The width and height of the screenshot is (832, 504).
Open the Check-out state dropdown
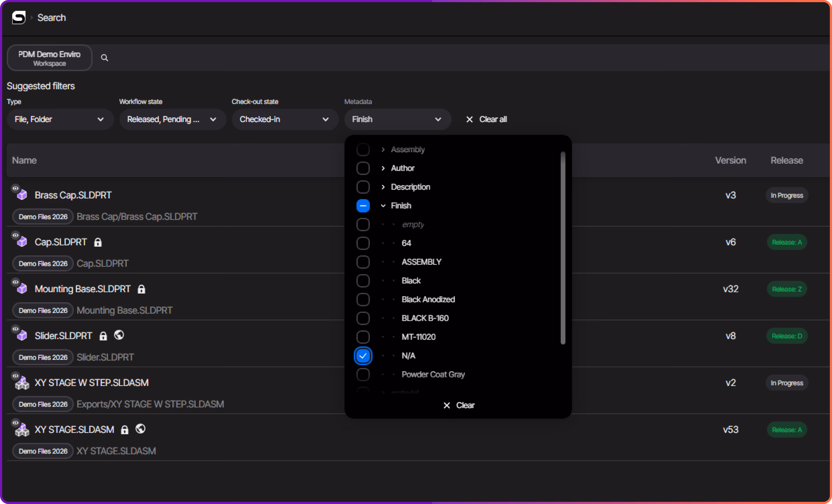285,119
